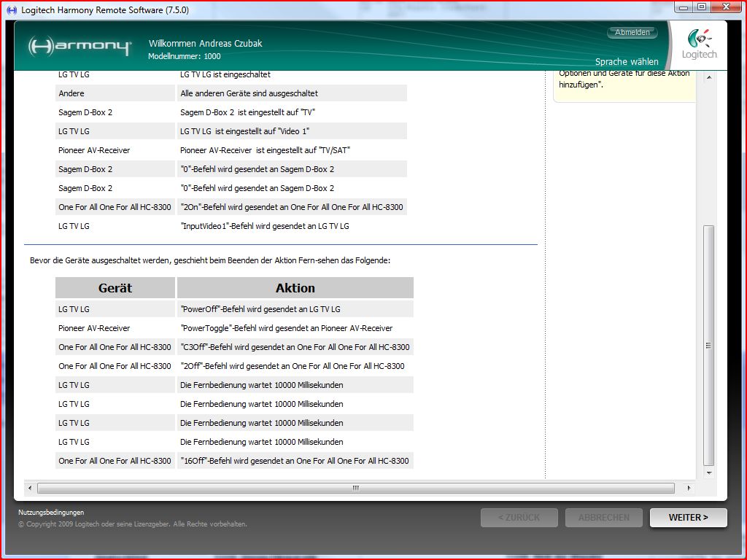Select the Gerät column header

[115, 288]
